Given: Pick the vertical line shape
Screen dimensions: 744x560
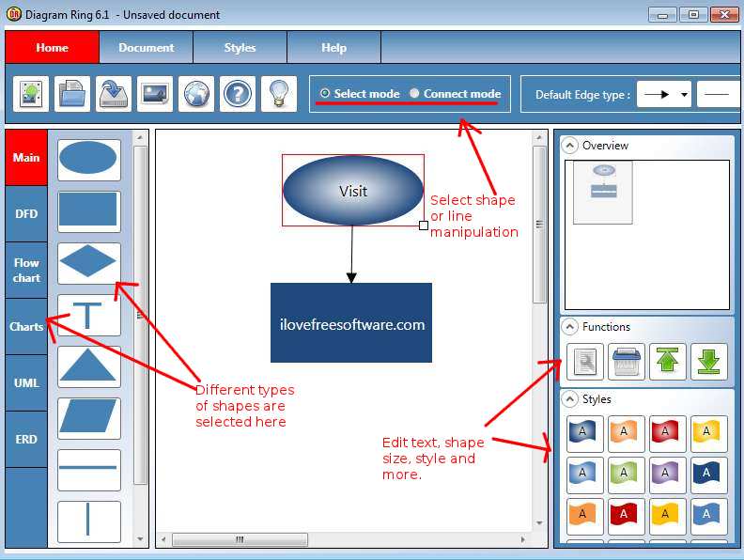Looking at the screenshot, I should click(x=88, y=521).
